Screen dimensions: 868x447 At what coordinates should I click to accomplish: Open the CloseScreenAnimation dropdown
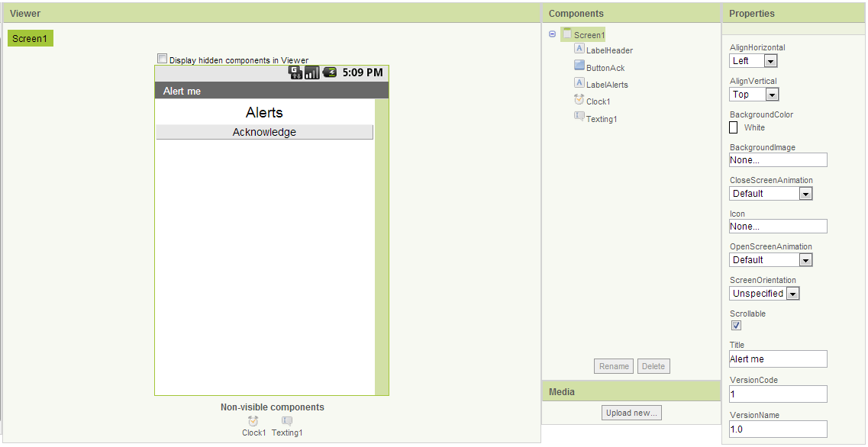[771, 194]
